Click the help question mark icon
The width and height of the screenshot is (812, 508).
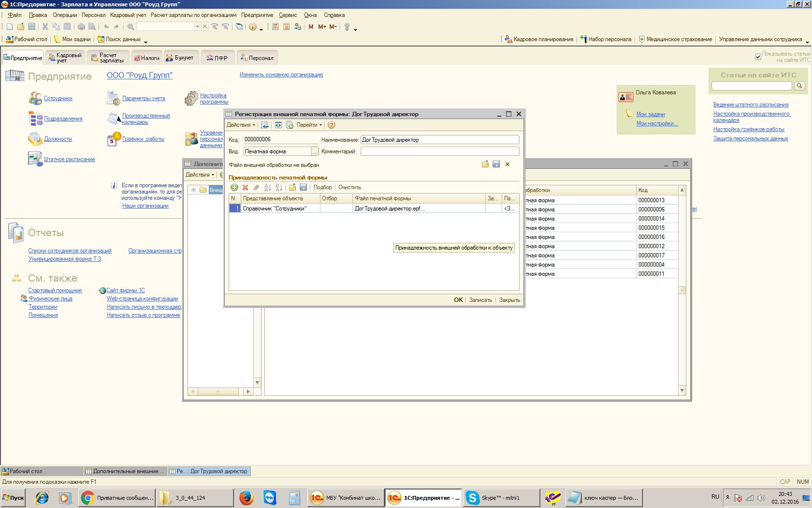[x=332, y=125]
